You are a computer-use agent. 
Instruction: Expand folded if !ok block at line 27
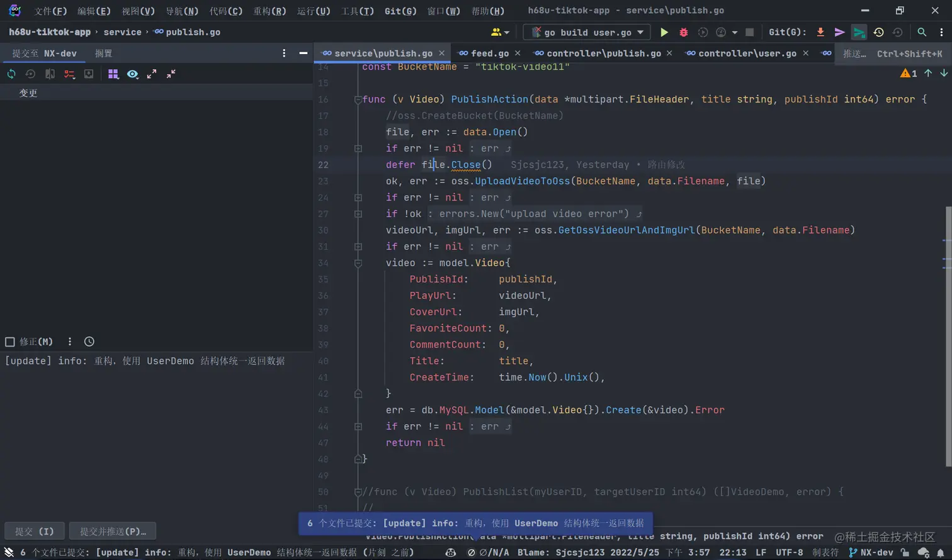pos(358,214)
